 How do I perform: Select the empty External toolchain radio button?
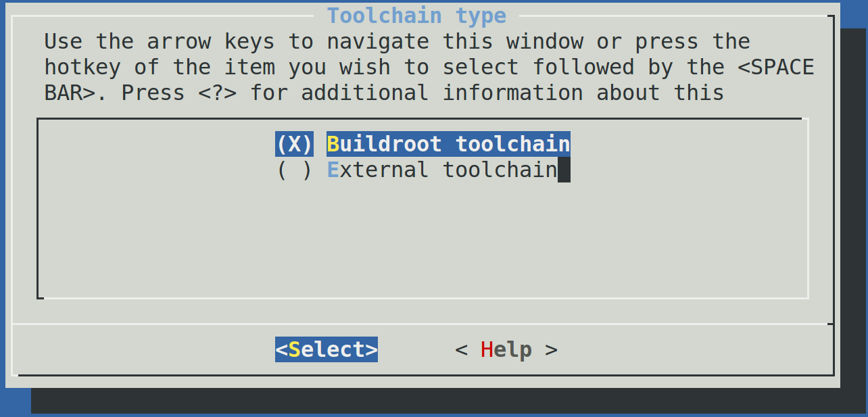[294, 170]
